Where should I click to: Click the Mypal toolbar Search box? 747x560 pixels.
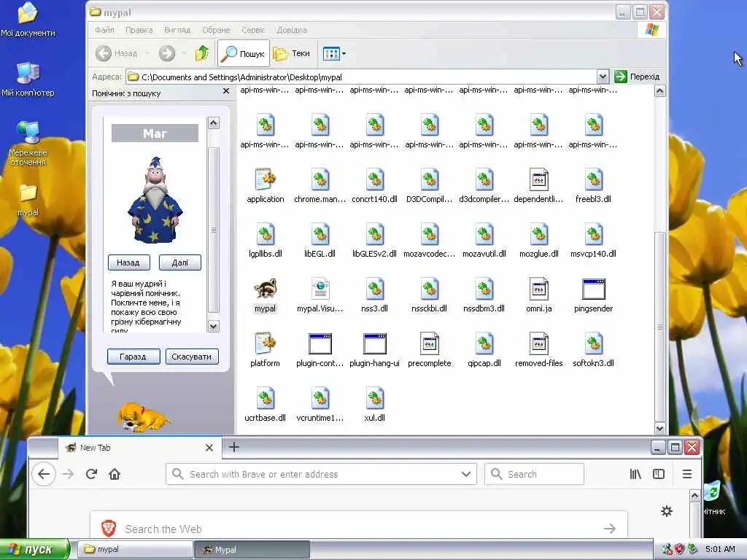534,474
